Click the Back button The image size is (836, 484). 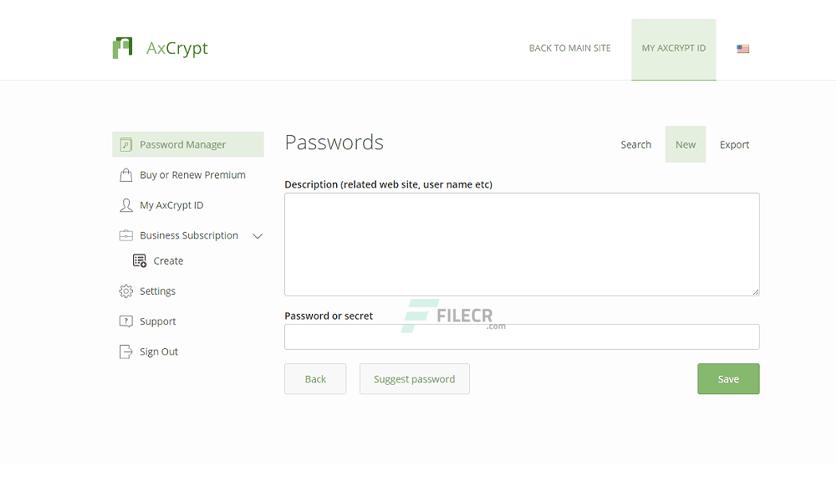(x=315, y=379)
